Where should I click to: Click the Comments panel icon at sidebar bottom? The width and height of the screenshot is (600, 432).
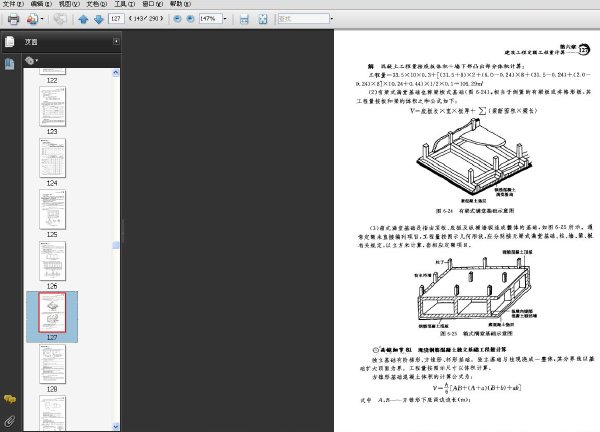pos(10,399)
